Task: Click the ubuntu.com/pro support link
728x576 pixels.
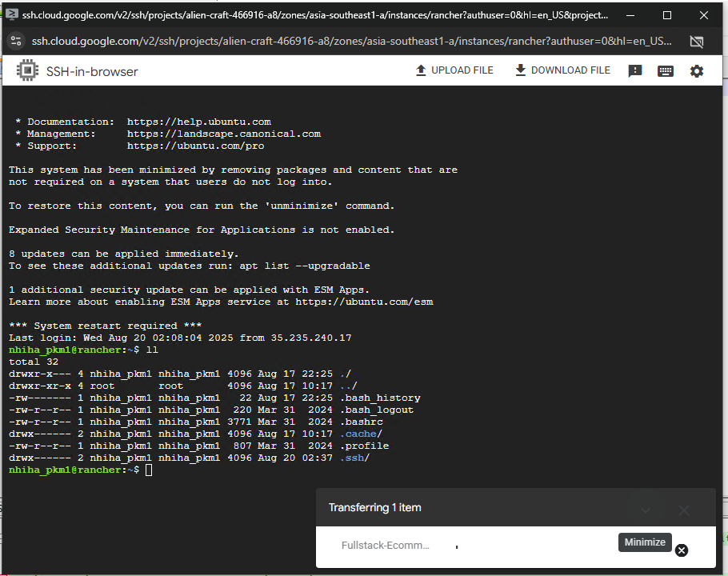Action: point(195,146)
